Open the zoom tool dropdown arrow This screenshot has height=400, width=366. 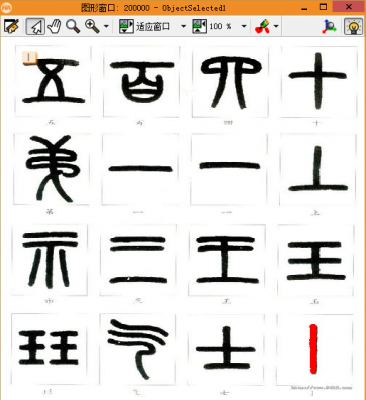(106, 26)
